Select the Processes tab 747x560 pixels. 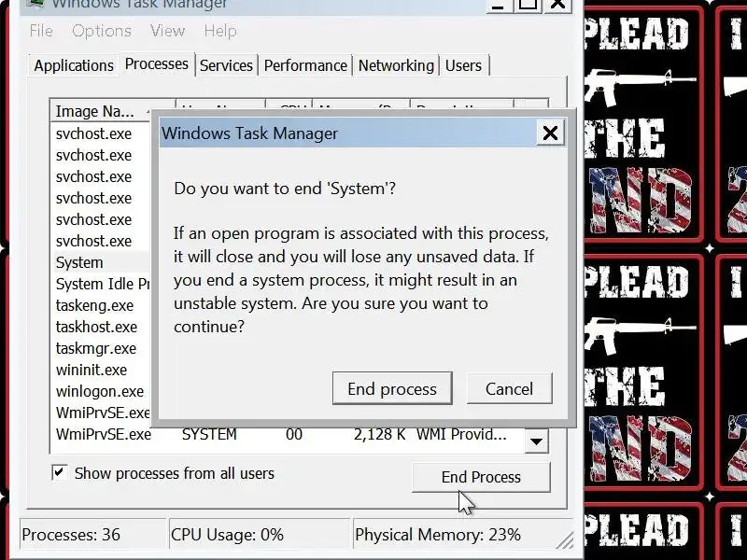coord(157,63)
